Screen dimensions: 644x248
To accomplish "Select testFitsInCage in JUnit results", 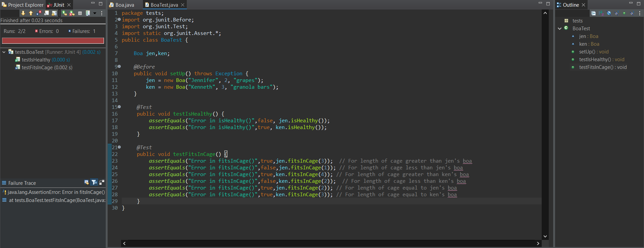I will [44, 68].
